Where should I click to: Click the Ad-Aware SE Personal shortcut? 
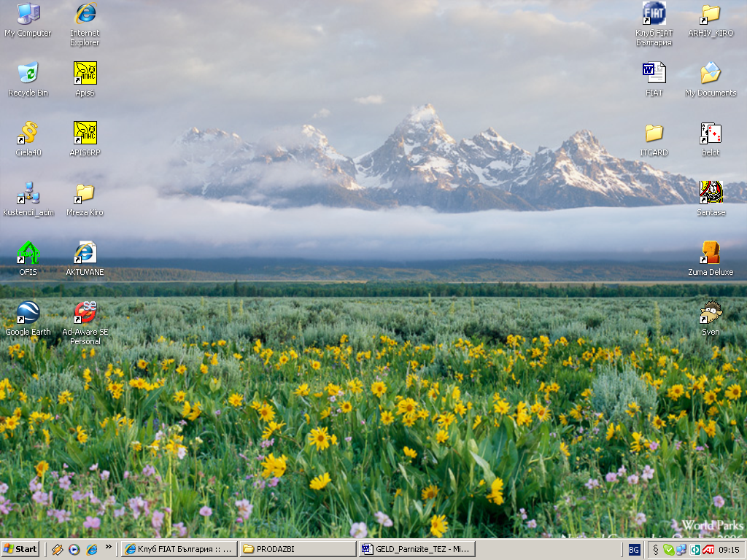[x=85, y=313]
